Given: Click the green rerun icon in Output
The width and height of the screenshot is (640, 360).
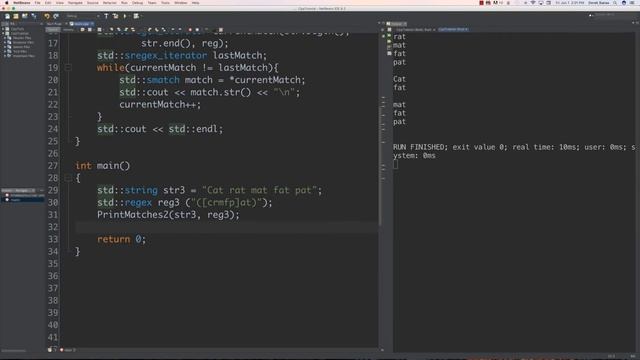Looking at the screenshot, I should point(389,36).
